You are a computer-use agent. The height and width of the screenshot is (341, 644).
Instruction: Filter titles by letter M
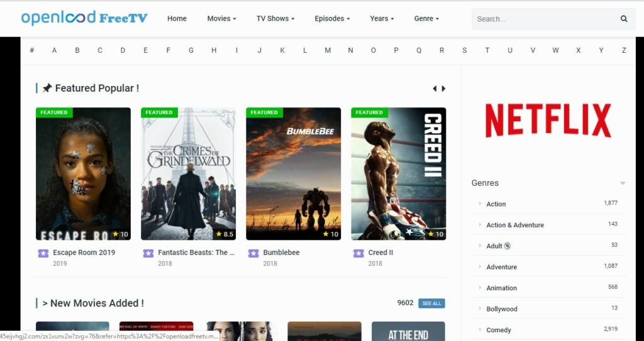coord(328,50)
